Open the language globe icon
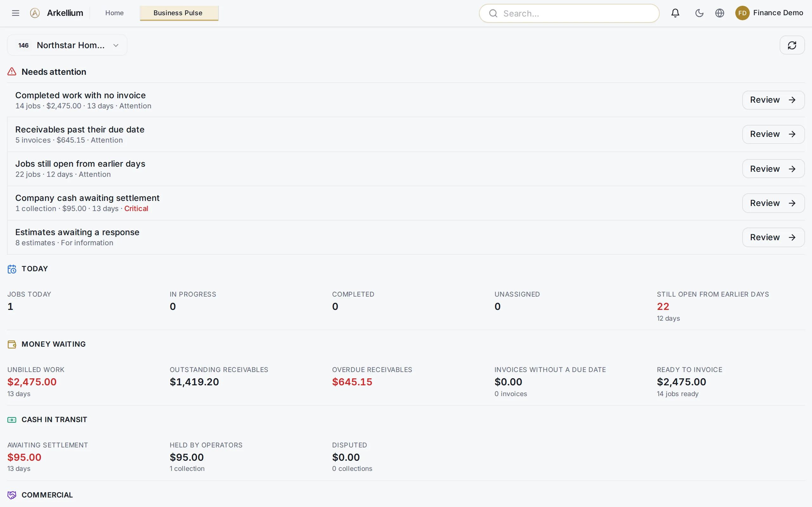 coord(719,13)
